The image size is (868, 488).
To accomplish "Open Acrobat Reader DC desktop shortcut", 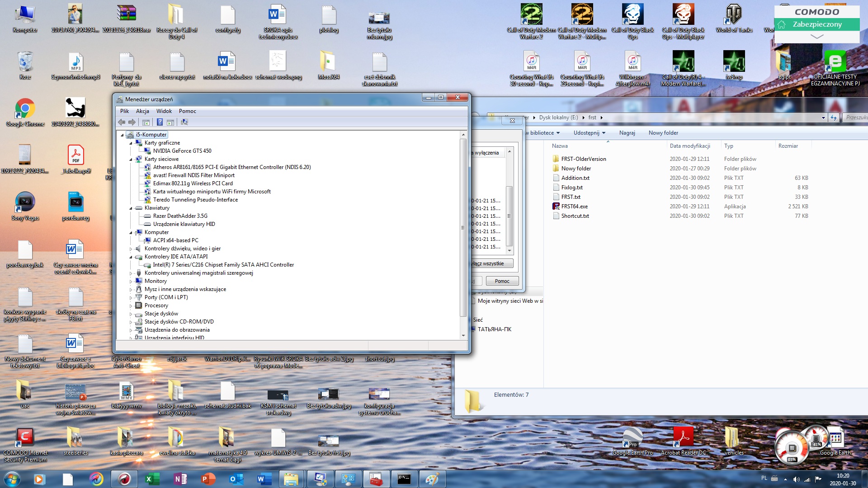I will click(x=684, y=441).
